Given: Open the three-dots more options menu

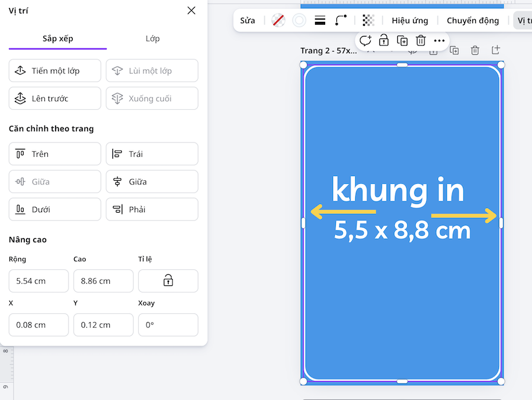Looking at the screenshot, I should (439, 41).
